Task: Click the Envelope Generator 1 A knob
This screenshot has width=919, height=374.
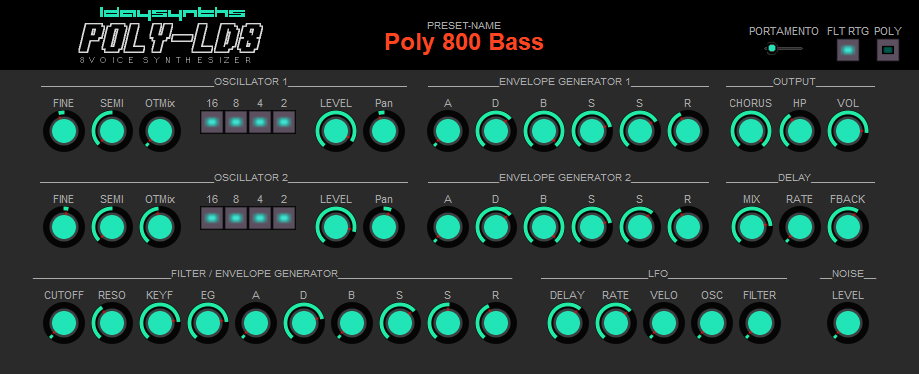Action: click(x=448, y=131)
